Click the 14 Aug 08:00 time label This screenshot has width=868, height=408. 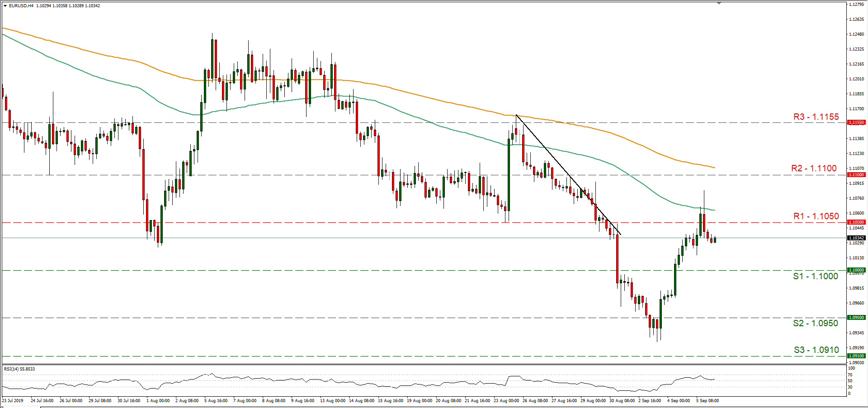(x=361, y=401)
